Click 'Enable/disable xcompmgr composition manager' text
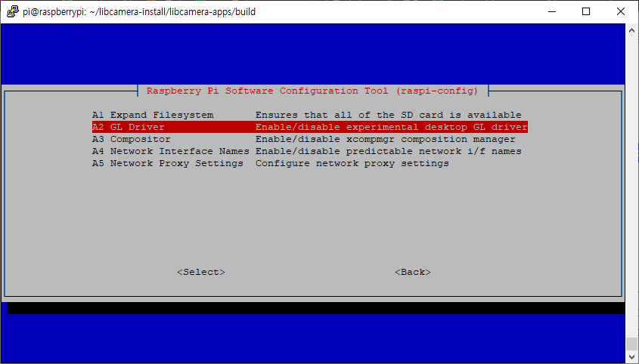The width and height of the screenshot is (639, 364). [x=385, y=139]
